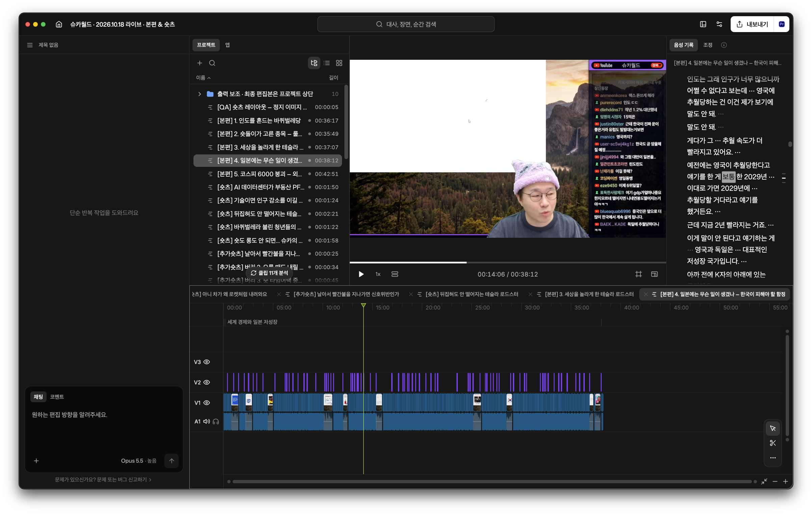The width and height of the screenshot is (812, 514).
Task: Click the home icon in title bar
Action: [x=59, y=24]
